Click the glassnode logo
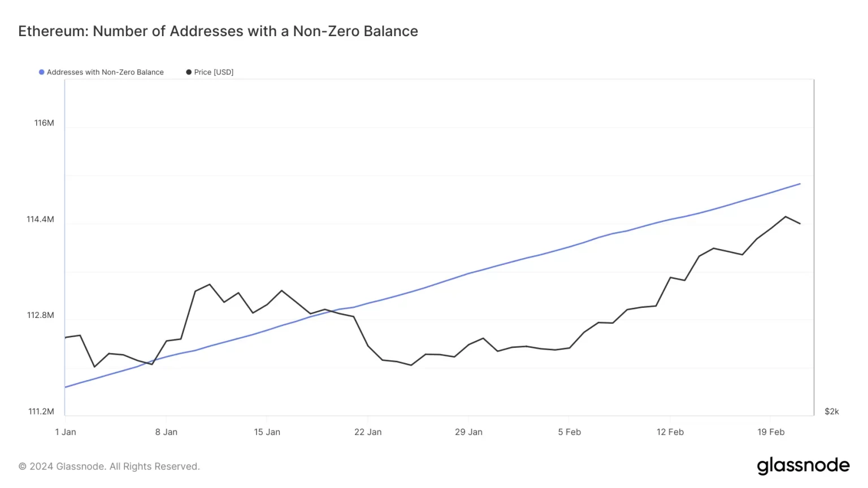 (803, 465)
